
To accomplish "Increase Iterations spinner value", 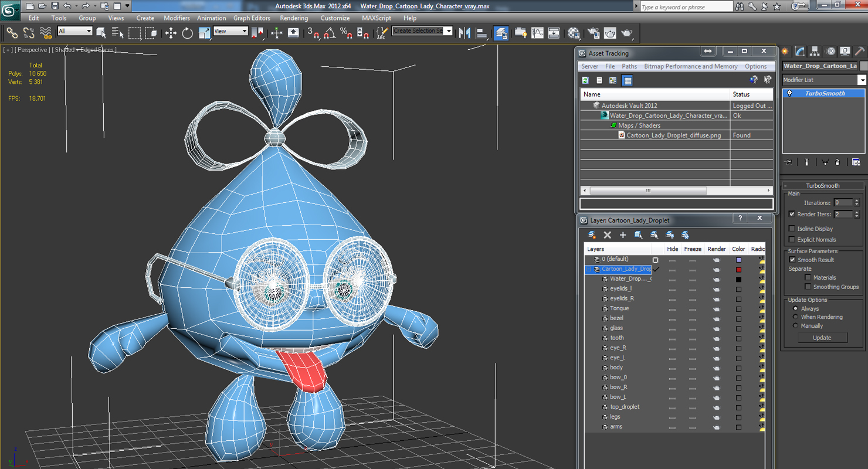I will click(857, 200).
